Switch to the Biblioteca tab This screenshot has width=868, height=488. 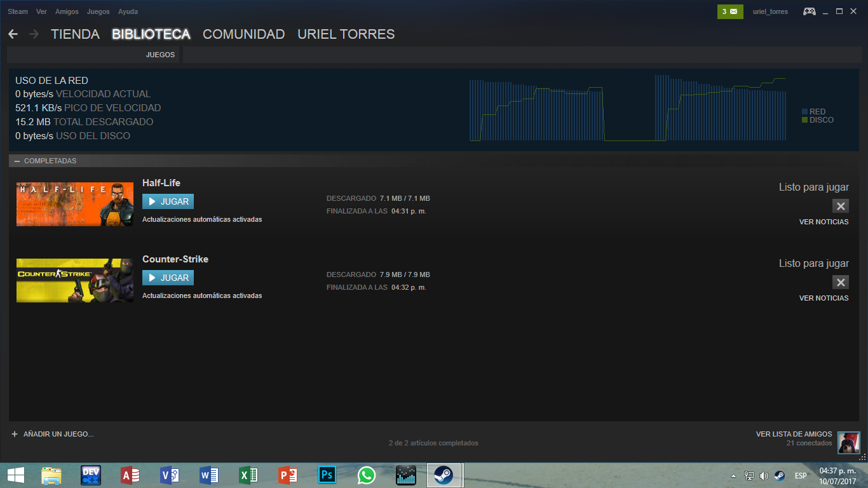(151, 34)
